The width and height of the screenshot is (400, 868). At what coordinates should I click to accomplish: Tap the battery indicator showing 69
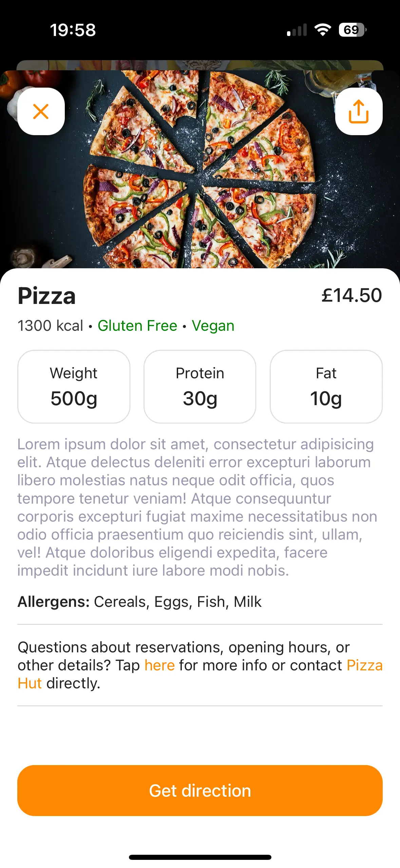coord(352,30)
